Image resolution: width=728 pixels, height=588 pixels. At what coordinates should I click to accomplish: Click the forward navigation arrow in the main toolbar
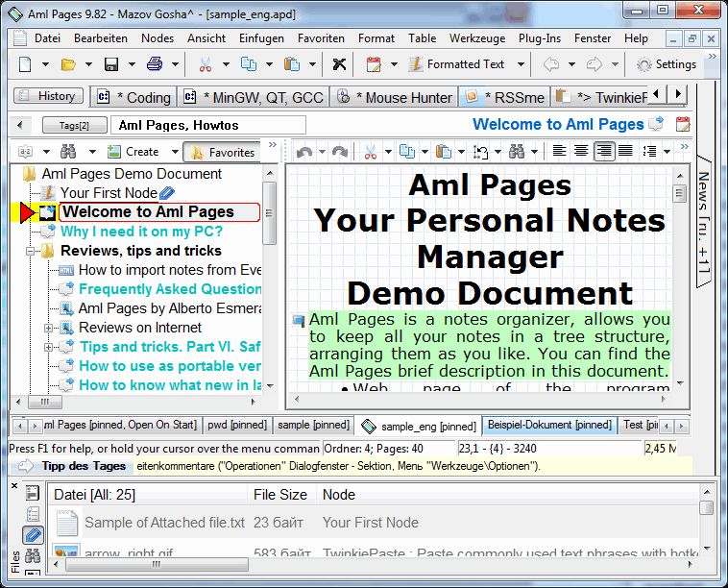[595, 64]
